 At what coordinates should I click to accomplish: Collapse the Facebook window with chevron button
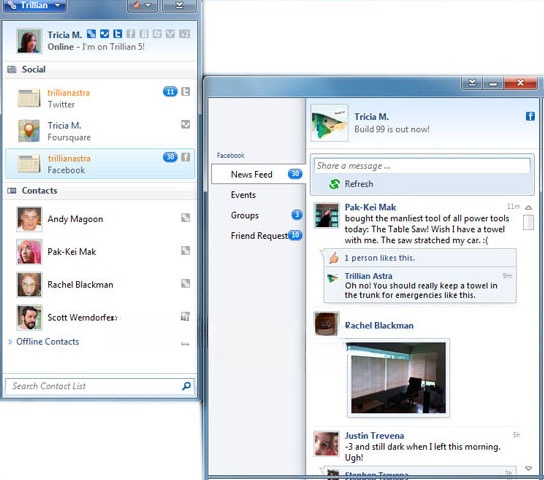tap(472, 83)
